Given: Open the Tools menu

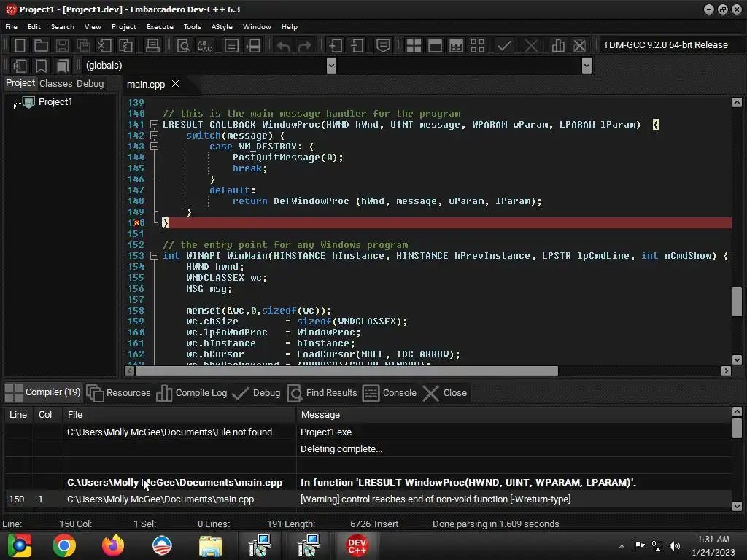Looking at the screenshot, I should point(193,27).
